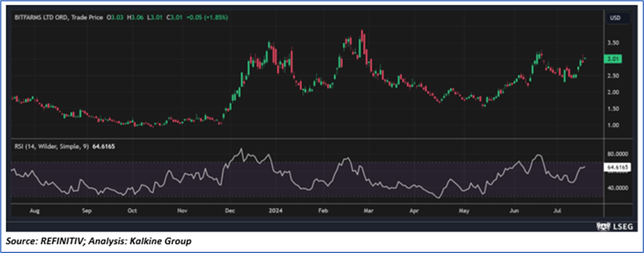Click the 40.0000 RSI axis label
Image resolution: width=644 pixels, height=253 pixels.
[619, 188]
